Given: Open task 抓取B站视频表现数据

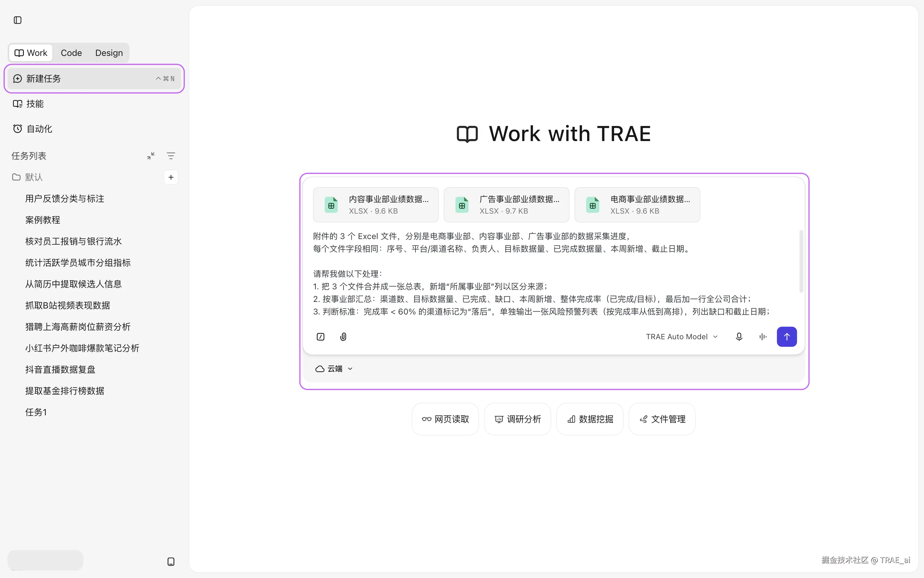Looking at the screenshot, I should point(68,305).
